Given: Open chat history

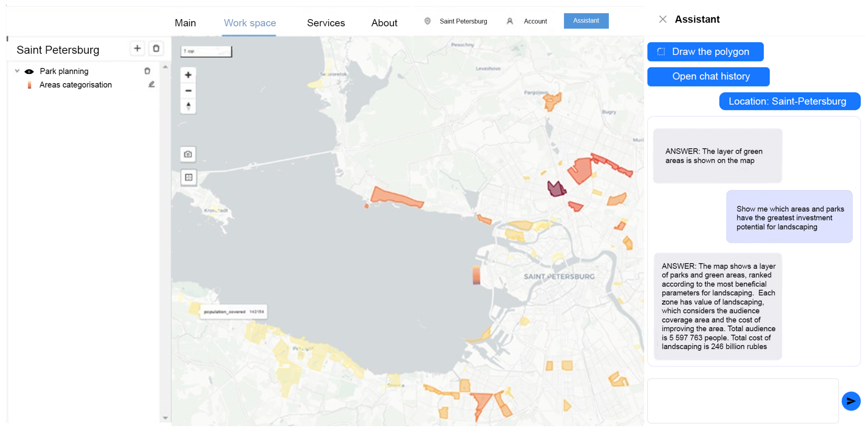Looking at the screenshot, I should click(x=708, y=76).
